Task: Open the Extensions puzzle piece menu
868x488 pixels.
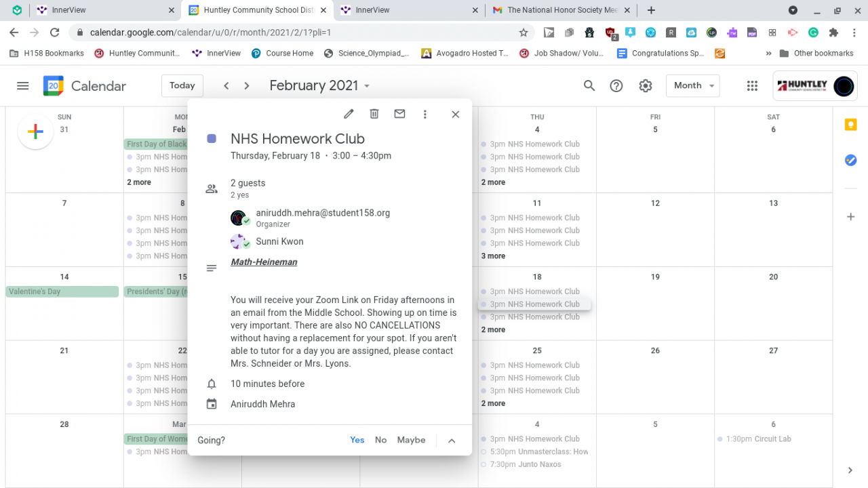Action: [834, 33]
